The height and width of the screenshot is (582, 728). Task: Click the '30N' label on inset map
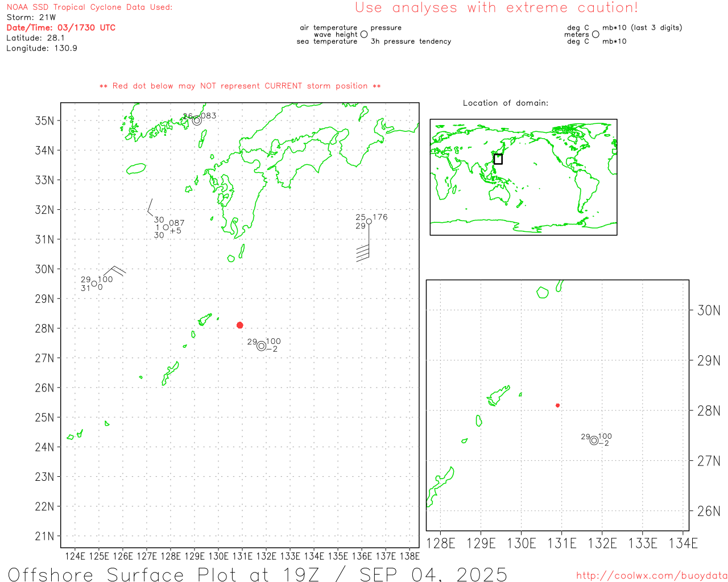(709, 310)
